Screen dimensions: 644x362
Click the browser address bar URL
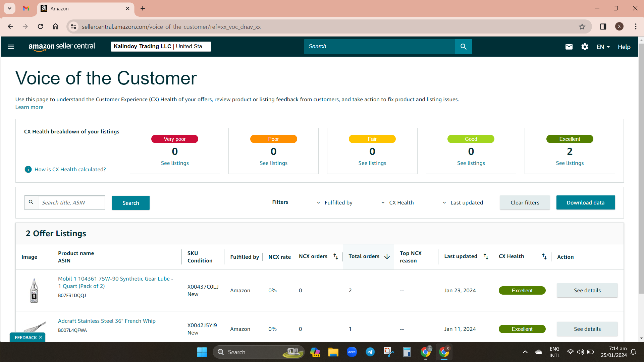point(171,26)
